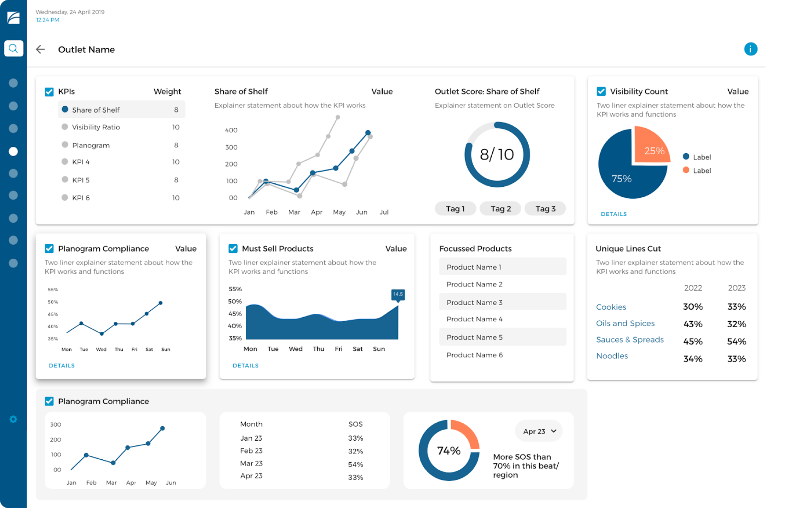Click the 8/10 circular progress ring
The width and height of the screenshot is (812, 508).
[x=497, y=155]
